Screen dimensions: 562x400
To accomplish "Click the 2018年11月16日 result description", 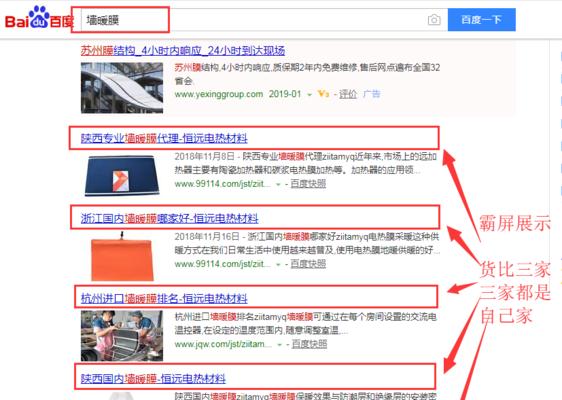I will coord(307,243).
